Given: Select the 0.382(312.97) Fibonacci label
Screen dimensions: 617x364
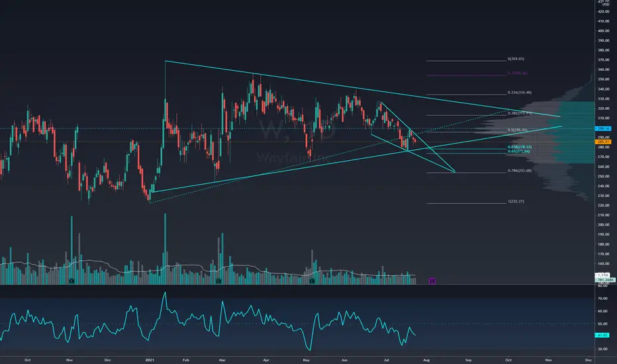Looking at the screenshot, I should coord(520,113).
